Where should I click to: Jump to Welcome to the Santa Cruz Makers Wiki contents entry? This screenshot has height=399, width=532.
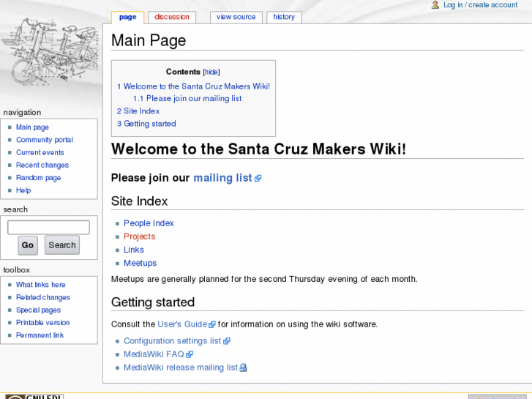[193, 86]
